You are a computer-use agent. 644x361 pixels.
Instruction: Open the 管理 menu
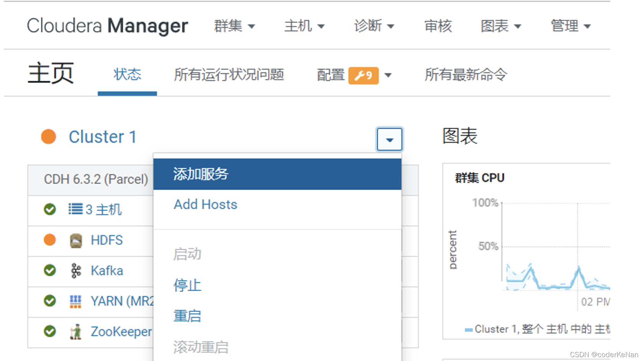tap(571, 26)
